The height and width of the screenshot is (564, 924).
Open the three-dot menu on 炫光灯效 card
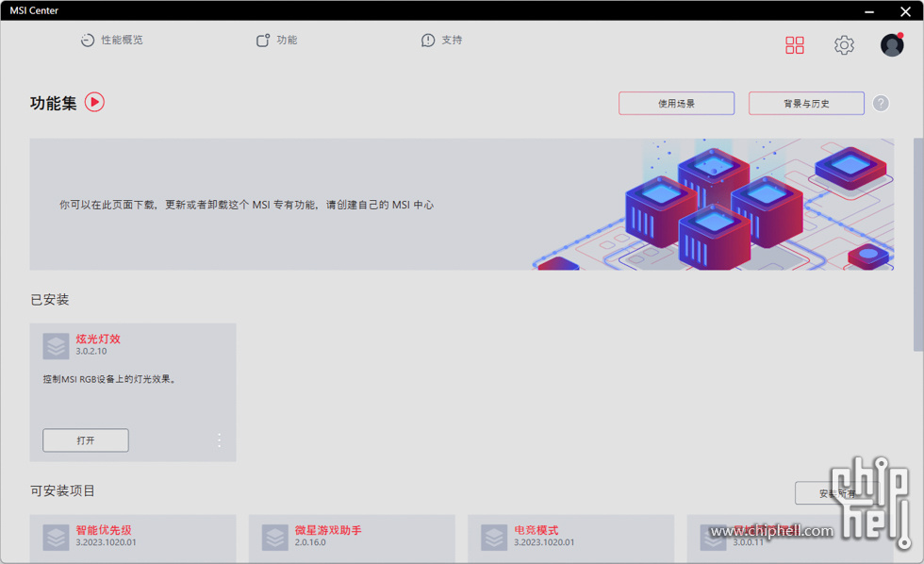(x=219, y=440)
